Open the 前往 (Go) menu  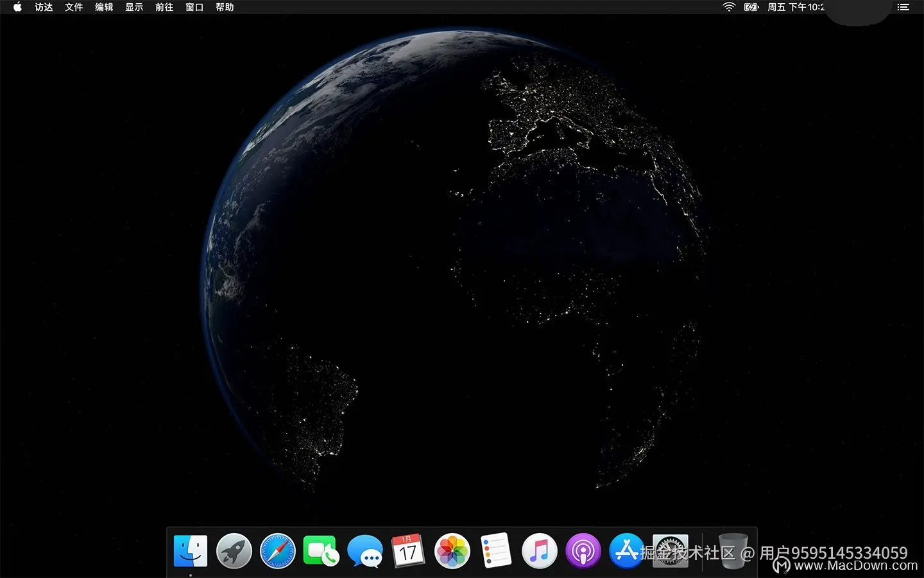tap(164, 7)
